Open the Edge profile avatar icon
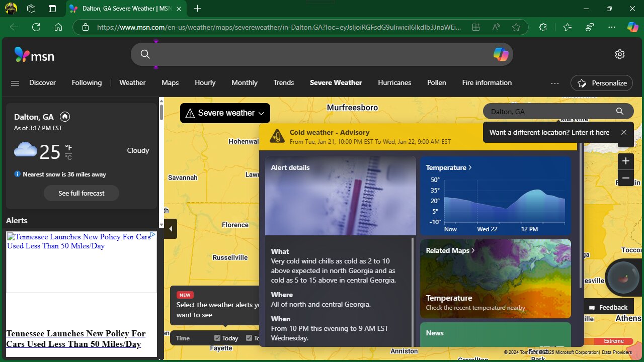 click(x=11, y=9)
